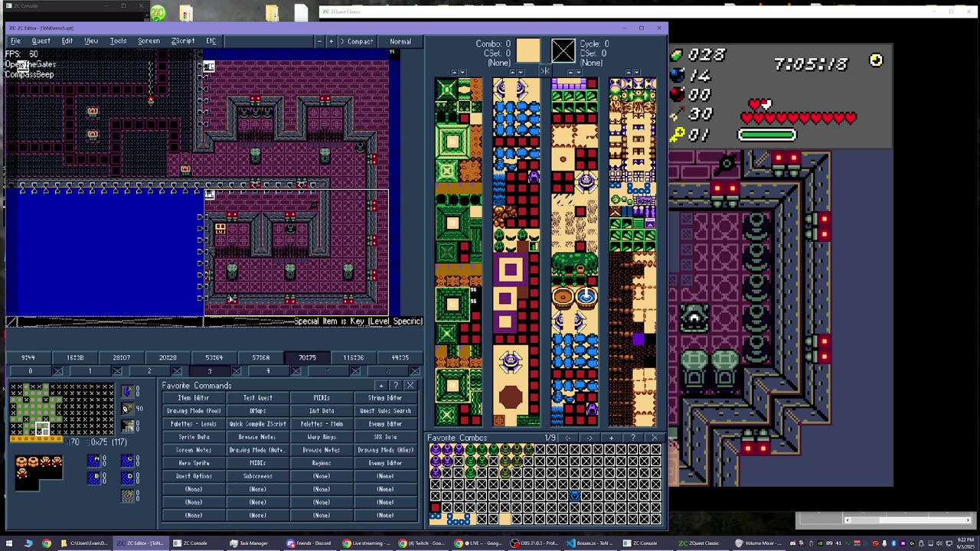The image size is (980, 551).
Task: Click the Favorite Combos grid
Action: click(x=544, y=484)
